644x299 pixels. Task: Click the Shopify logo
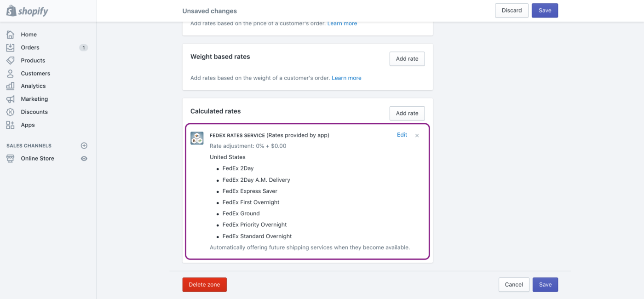click(x=27, y=10)
